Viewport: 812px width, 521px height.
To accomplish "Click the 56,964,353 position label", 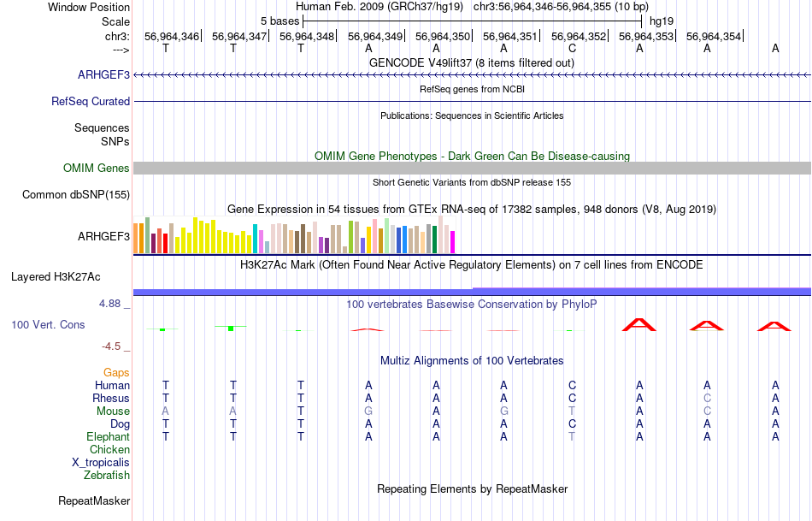I will pos(646,36).
